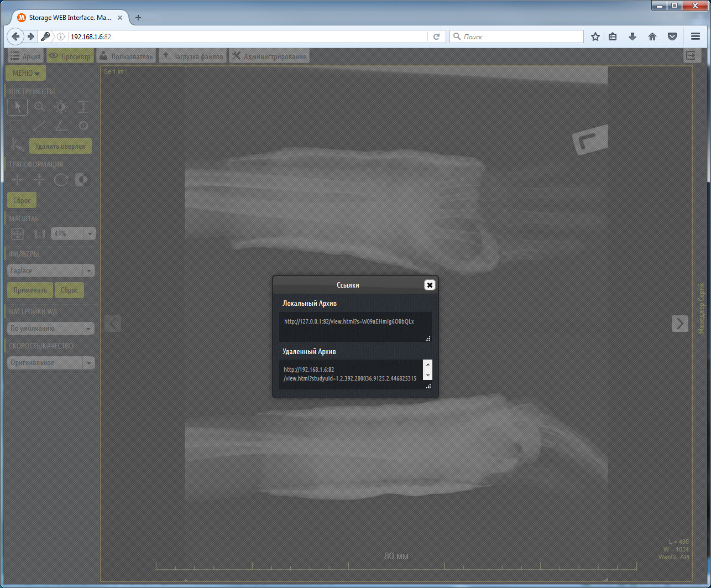The height and width of the screenshot is (588, 711).
Task: Select the arrow pointer tool
Action: [18, 107]
